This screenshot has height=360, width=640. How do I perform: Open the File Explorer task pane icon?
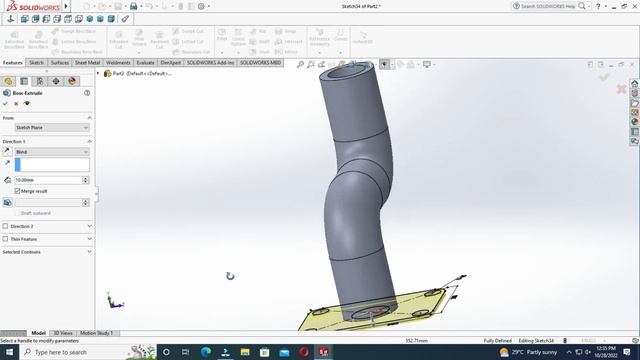pyautogui.click(x=635, y=103)
